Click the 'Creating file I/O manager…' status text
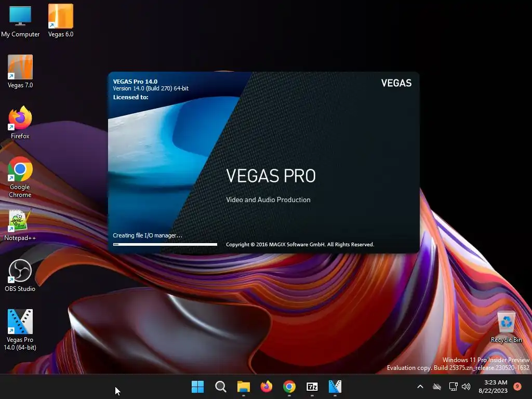This screenshot has height=399, width=532. click(148, 235)
